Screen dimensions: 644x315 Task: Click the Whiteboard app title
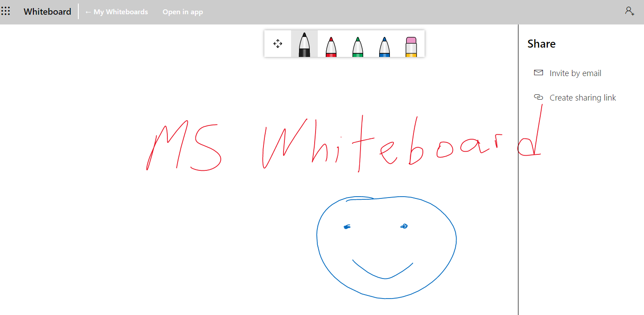[x=48, y=12]
